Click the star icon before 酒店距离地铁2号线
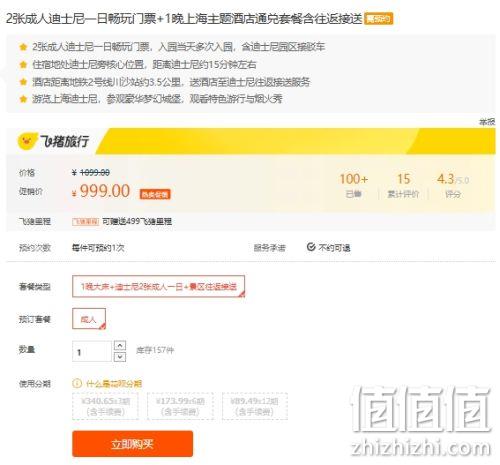Viewport: 500px width, 465px height. click(23, 82)
